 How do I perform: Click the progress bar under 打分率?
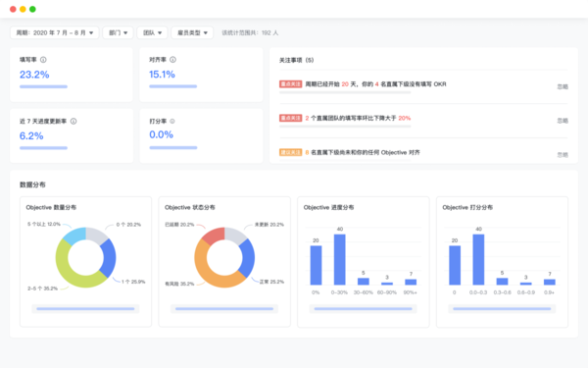coord(173,148)
